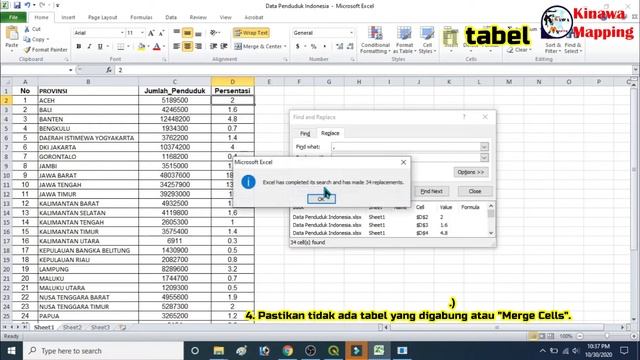Image resolution: width=640 pixels, height=360 pixels.
Task: Open the font size dropdown
Action: (x=142, y=33)
